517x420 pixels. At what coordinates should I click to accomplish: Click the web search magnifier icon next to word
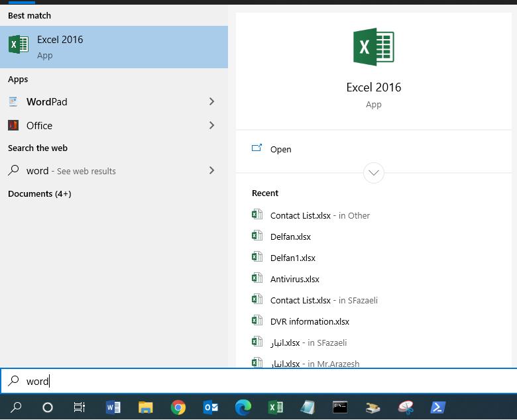pos(13,170)
